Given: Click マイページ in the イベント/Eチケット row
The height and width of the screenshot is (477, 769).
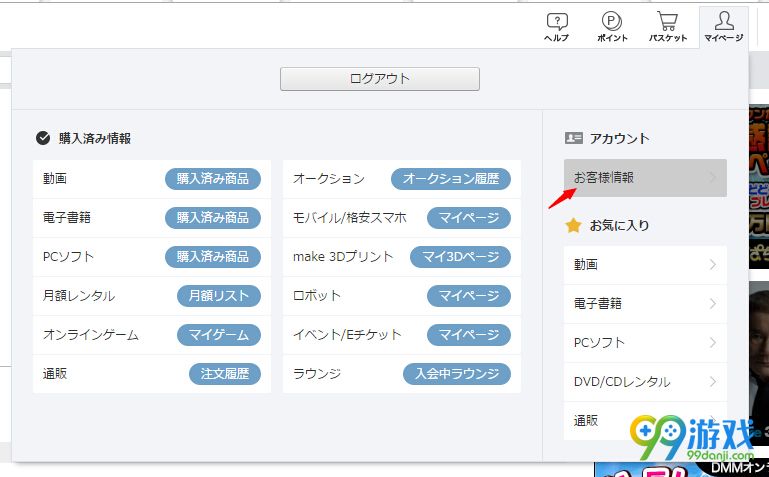Looking at the screenshot, I should click(x=469, y=335).
